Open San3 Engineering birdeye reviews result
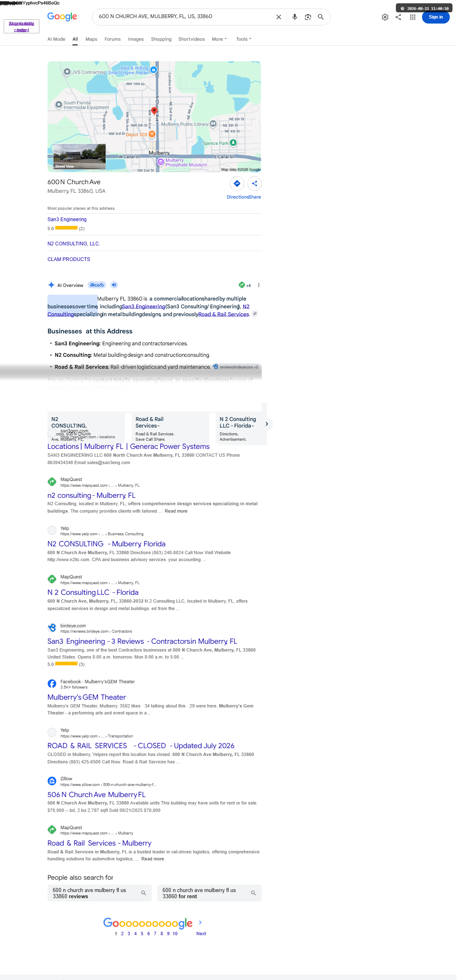The width and height of the screenshot is (462, 980). click(x=142, y=641)
